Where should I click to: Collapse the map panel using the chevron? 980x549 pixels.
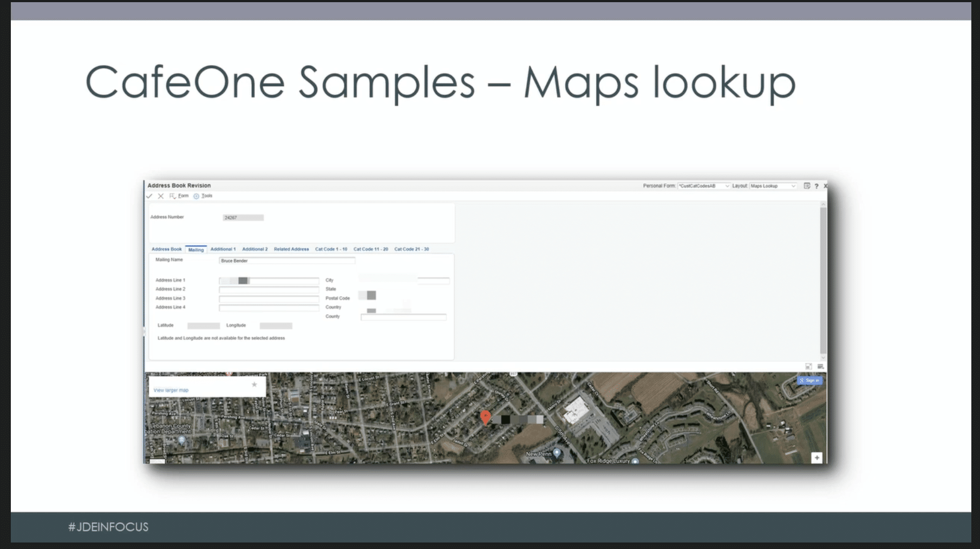tap(823, 358)
